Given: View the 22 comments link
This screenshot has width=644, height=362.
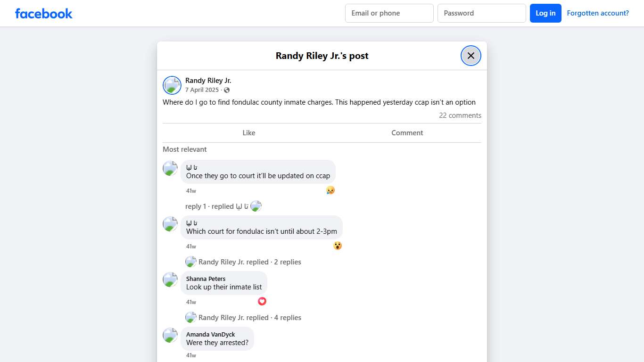Looking at the screenshot, I should [460, 115].
